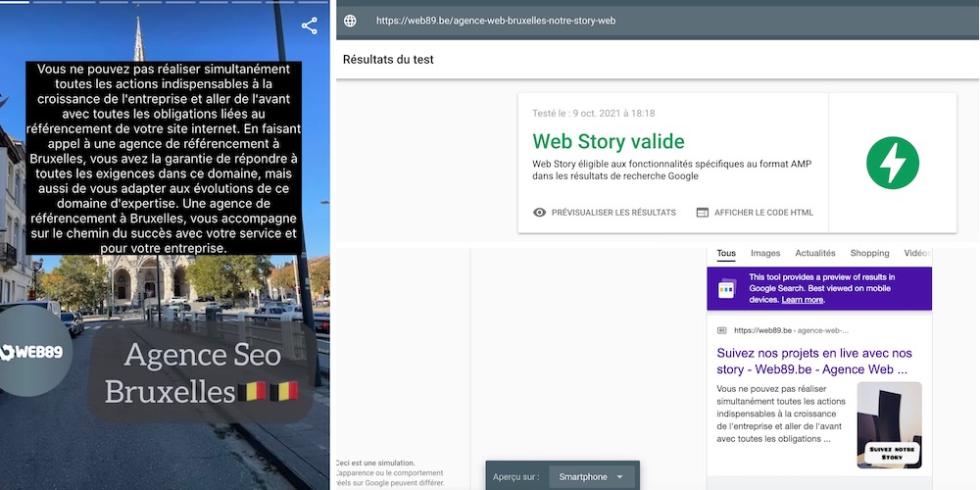
Task: Click the Suivez notre Story result thumbnail
Action: 890,425
